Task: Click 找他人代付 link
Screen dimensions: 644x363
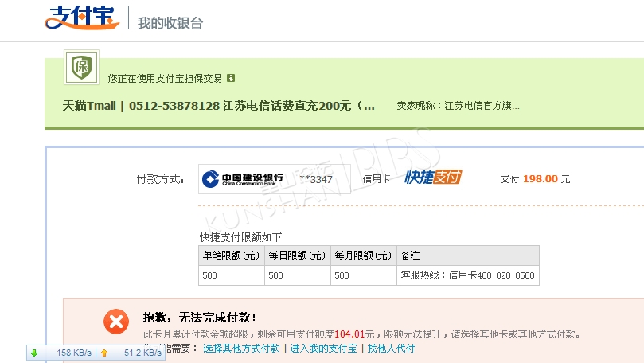Action: (391, 349)
